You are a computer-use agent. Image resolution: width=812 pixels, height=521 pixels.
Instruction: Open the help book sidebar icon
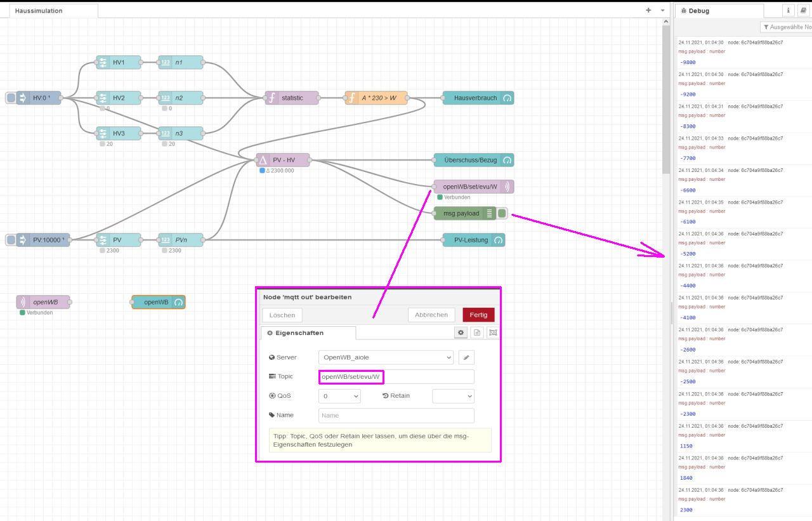click(803, 10)
